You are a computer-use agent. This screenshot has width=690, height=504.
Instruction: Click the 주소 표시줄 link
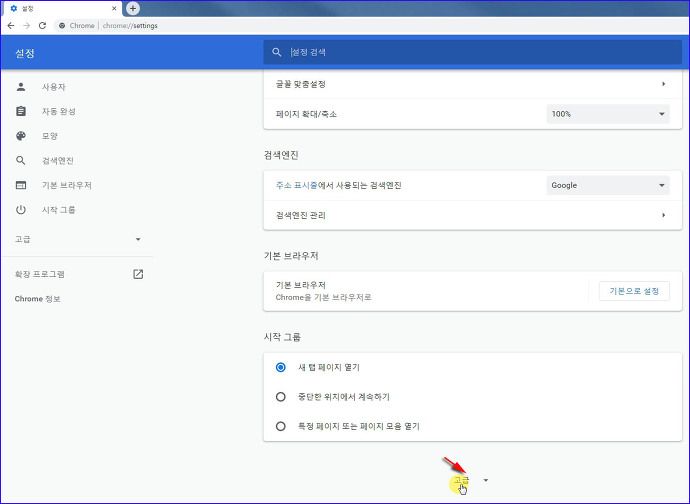[296, 185]
